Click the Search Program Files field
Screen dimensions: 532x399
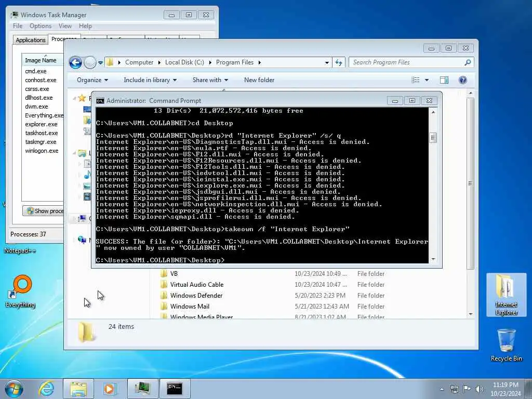411,62
